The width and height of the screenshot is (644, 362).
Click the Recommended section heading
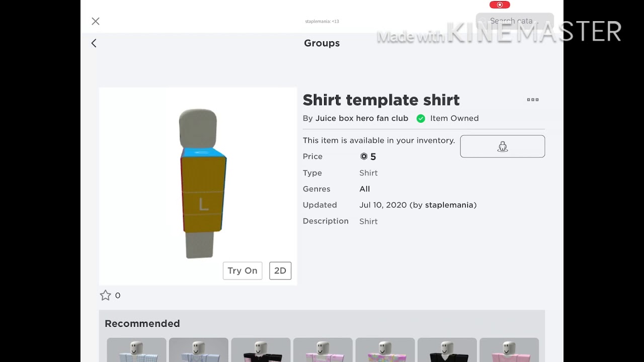tap(142, 323)
